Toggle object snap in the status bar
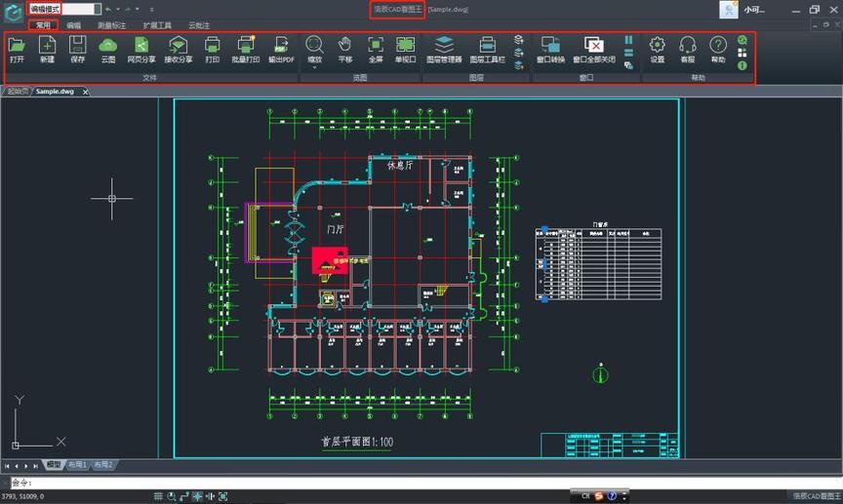Screen dimensions: 843x504 click(x=197, y=496)
